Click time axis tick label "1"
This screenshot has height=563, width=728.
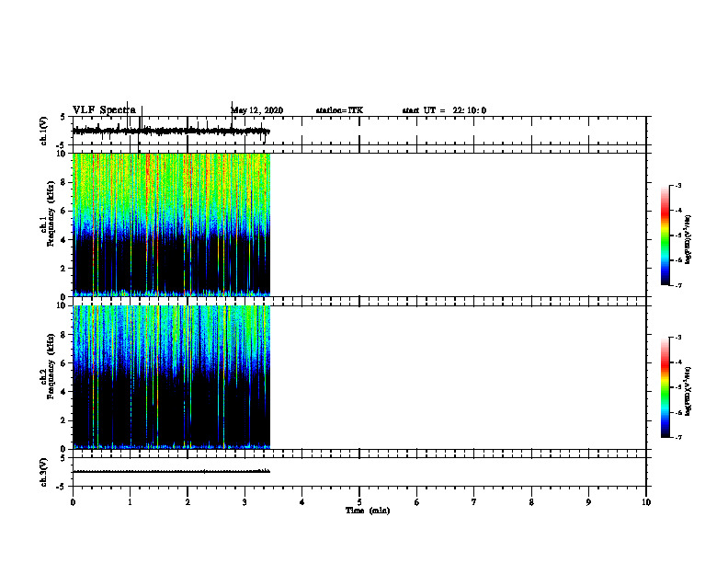pos(130,502)
